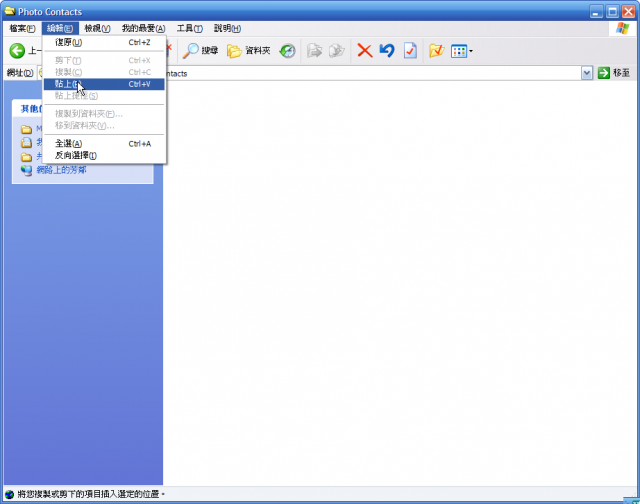The width and height of the screenshot is (640, 504).
Task: Click the Windows flag logo at top right
Action: pos(622,29)
